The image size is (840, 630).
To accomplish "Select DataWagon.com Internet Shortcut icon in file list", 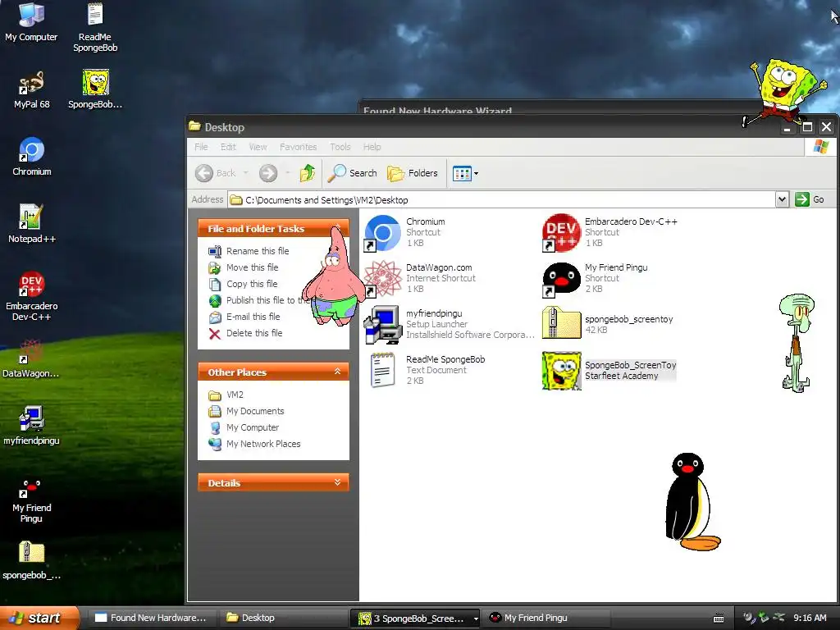I will pyautogui.click(x=382, y=279).
